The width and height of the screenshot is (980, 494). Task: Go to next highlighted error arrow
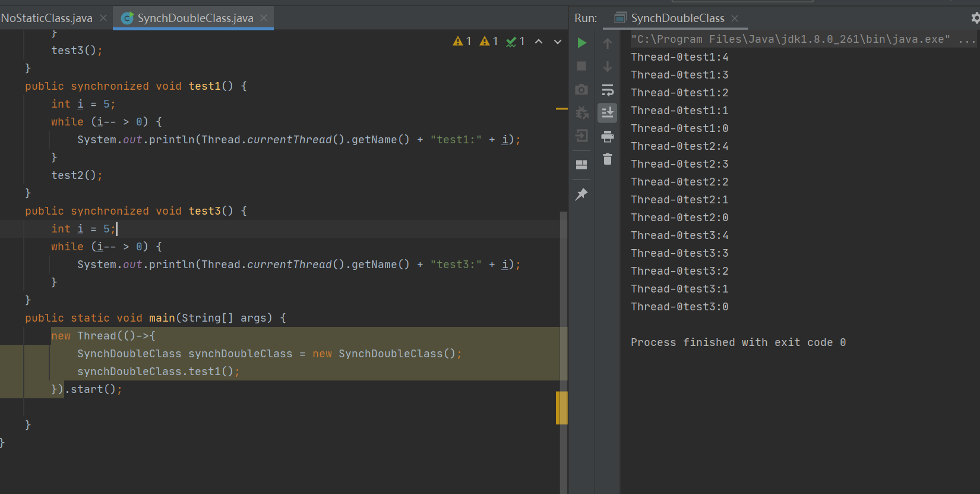558,42
